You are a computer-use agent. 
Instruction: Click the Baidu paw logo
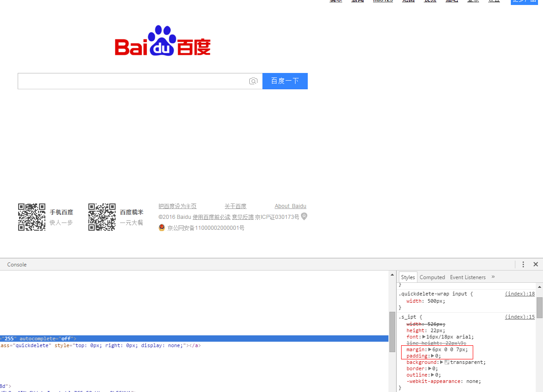click(x=162, y=40)
